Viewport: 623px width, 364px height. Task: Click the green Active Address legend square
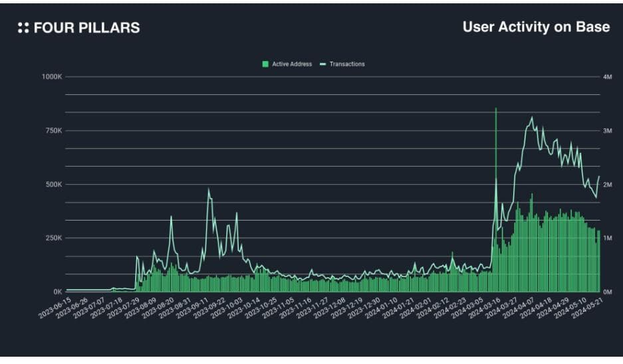click(x=265, y=64)
